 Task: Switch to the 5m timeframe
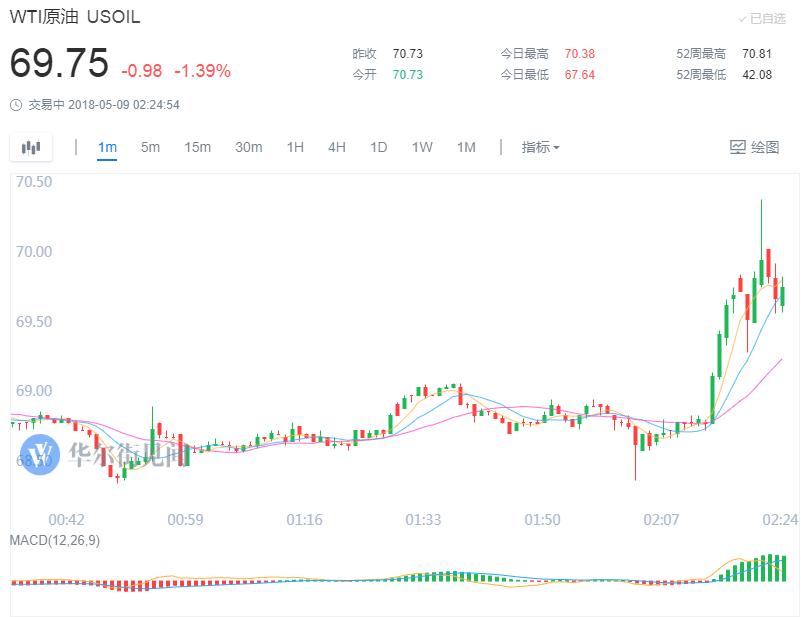pyautogui.click(x=150, y=148)
